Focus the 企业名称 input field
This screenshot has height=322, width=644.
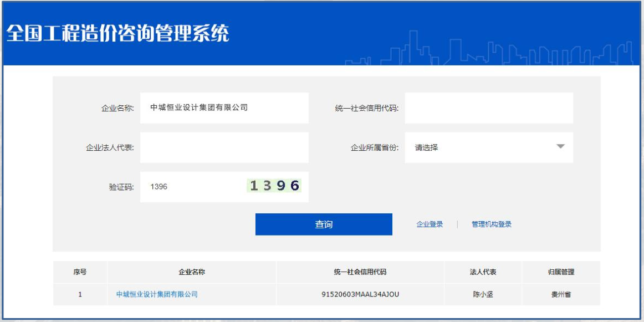[224, 108]
